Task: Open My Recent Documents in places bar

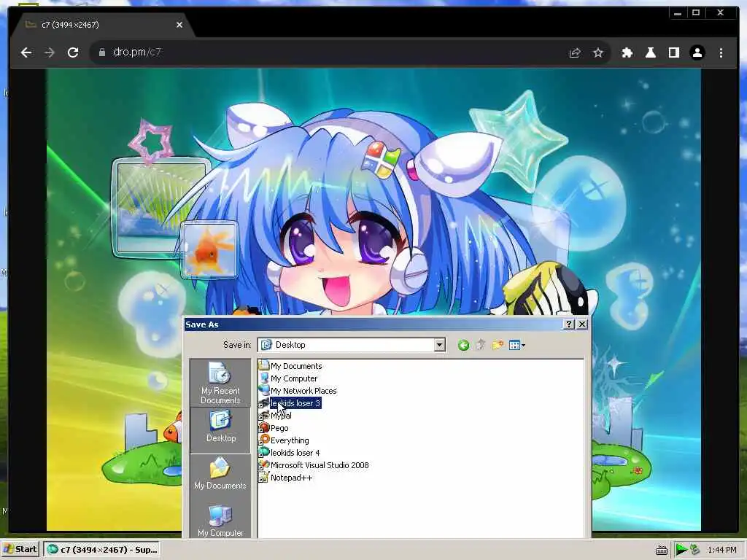Action: tap(220, 383)
